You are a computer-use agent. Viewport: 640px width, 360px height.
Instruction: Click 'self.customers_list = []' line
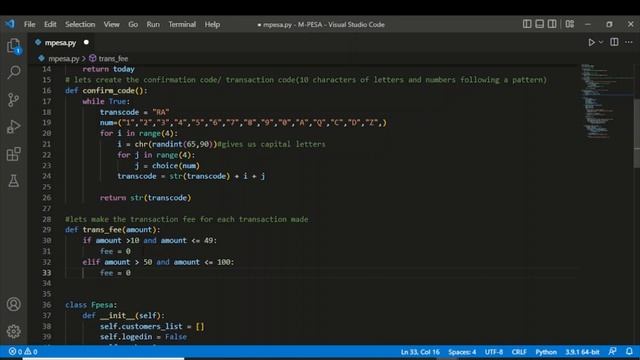click(x=152, y=326)
